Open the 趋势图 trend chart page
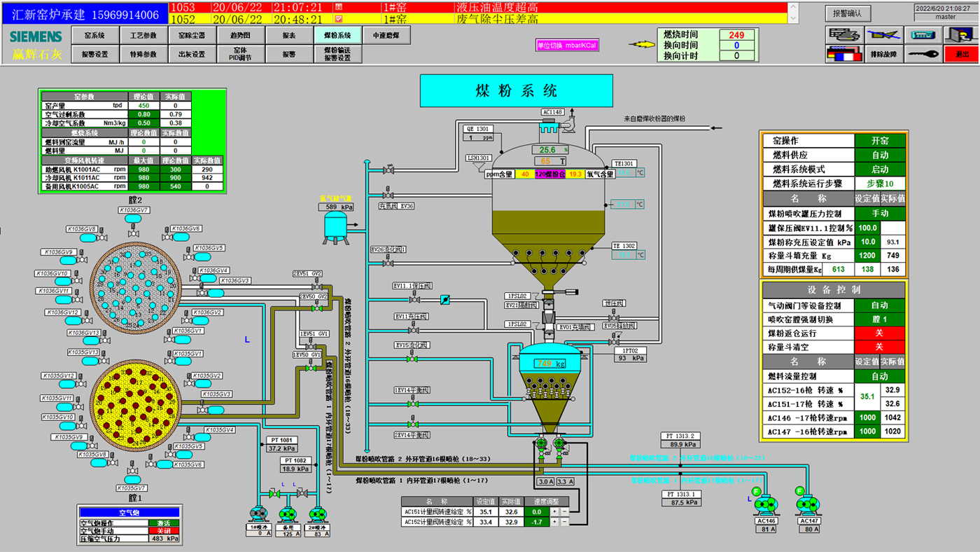The height and width of the screenshot is (552, 980). tap(240, 35)
